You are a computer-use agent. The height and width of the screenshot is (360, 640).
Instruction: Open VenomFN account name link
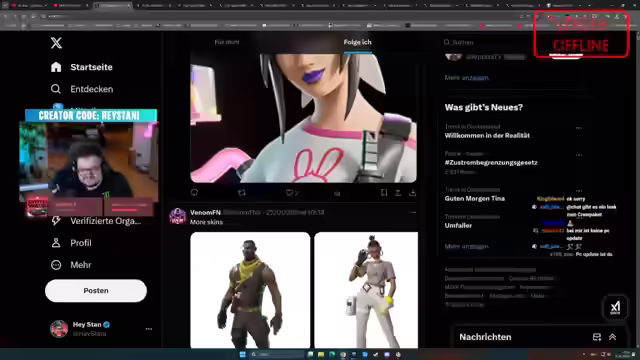click(x=205, y=212)
